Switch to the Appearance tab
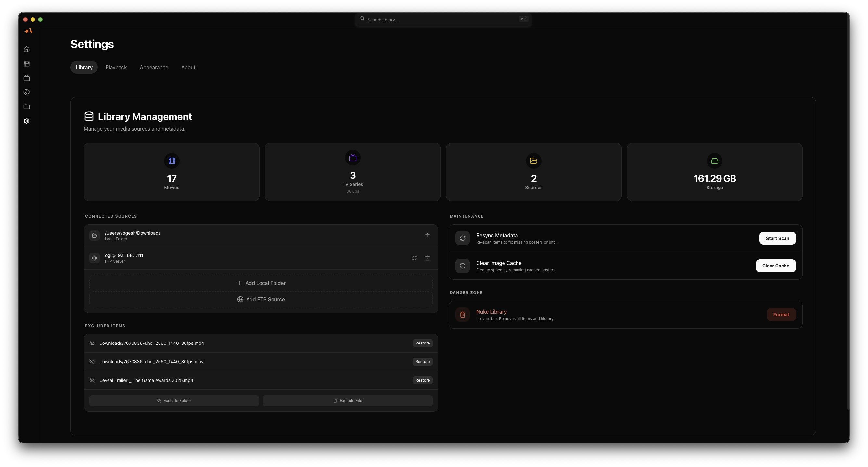 154,68
